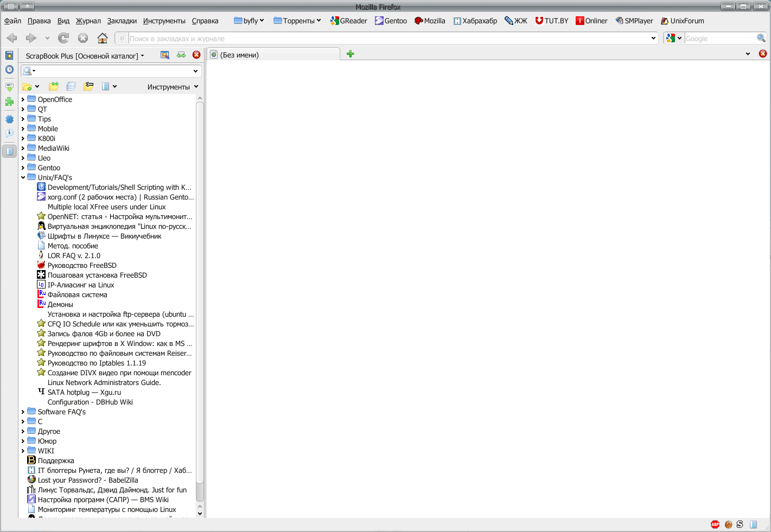The image size is (771, 532).
Task: Select the (Без имени) tab
Action: point(274,55)
